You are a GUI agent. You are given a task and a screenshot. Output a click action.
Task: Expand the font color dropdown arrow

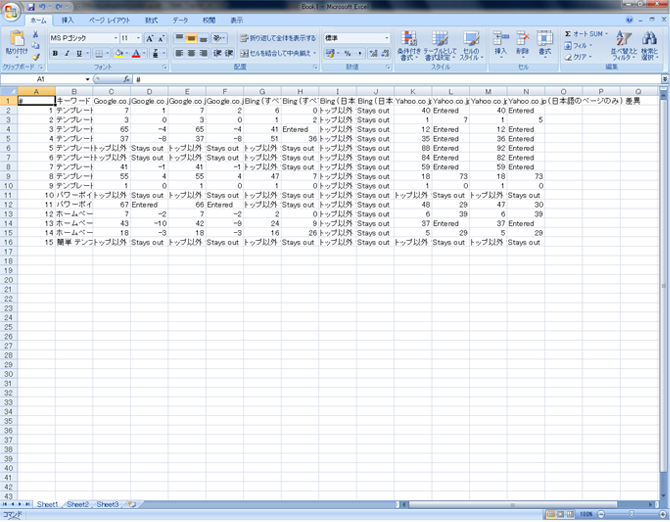click(144, 53)
